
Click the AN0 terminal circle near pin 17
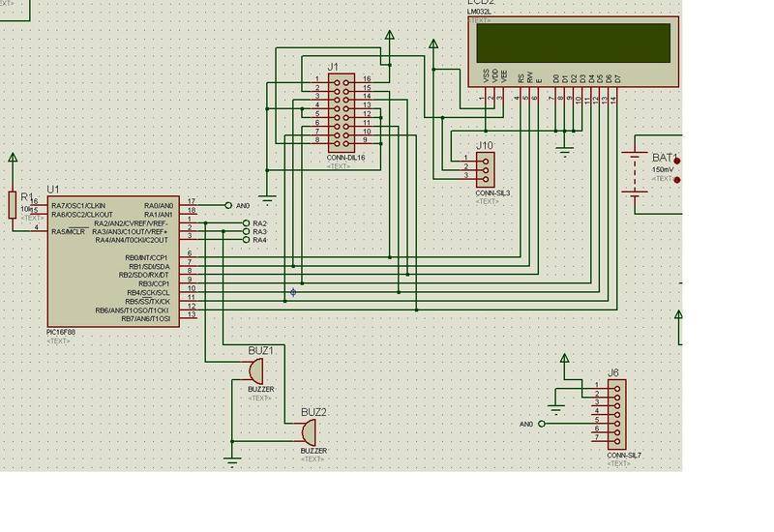click(228, 205)
